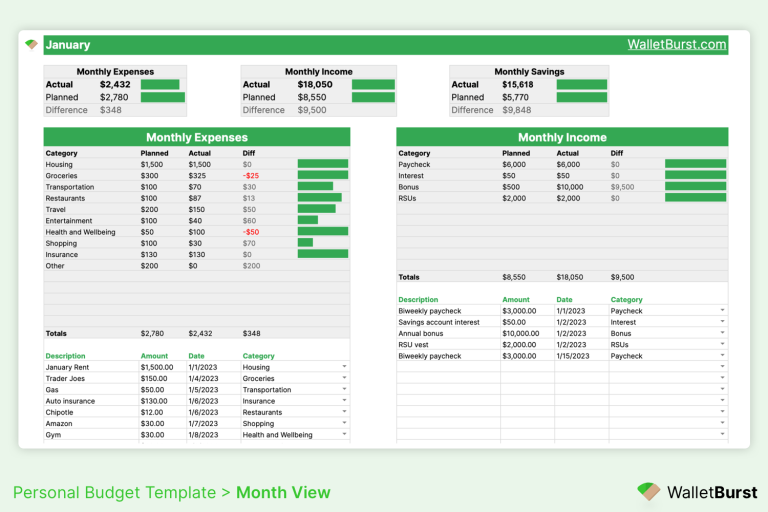
Task: Select the Monthly Expenses green section header
Action: pyautogui.click(x=197, y=137)
